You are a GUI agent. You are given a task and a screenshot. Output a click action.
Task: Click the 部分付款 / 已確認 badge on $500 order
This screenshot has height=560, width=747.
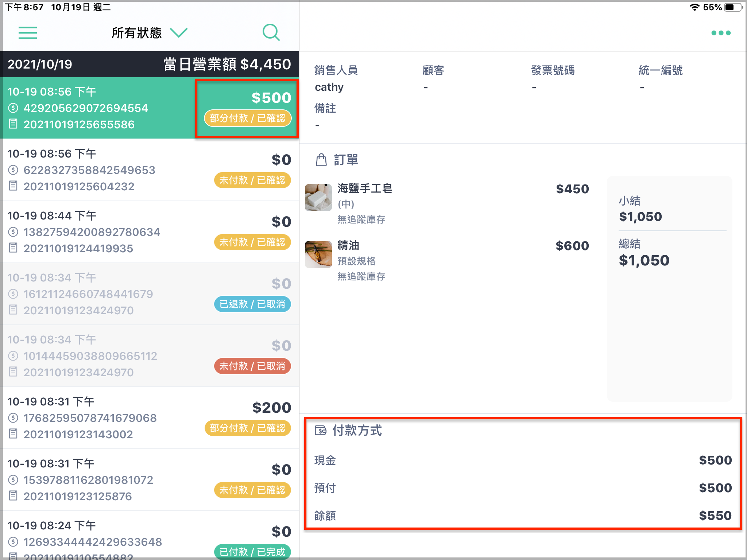[248, 118]
